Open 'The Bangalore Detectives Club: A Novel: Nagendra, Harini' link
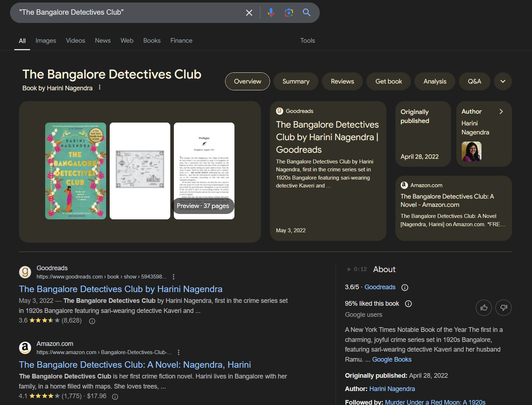 135,365
